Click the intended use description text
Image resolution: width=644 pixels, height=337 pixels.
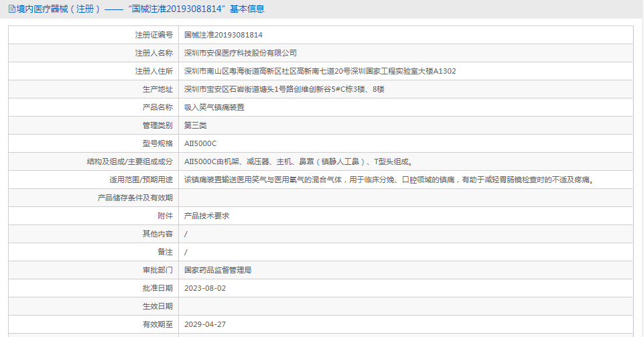point(389,180)
